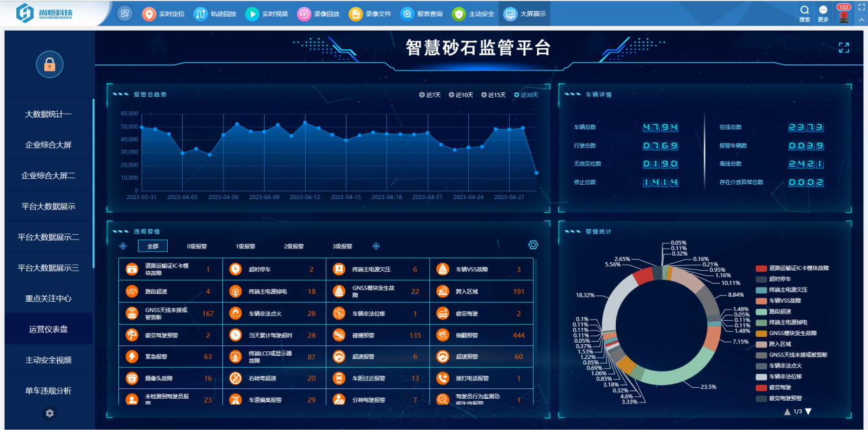This screenshot has width=868, height=430.
Task: Click the 侧翻预警 alarm tile
Action: tap(481, 335)
